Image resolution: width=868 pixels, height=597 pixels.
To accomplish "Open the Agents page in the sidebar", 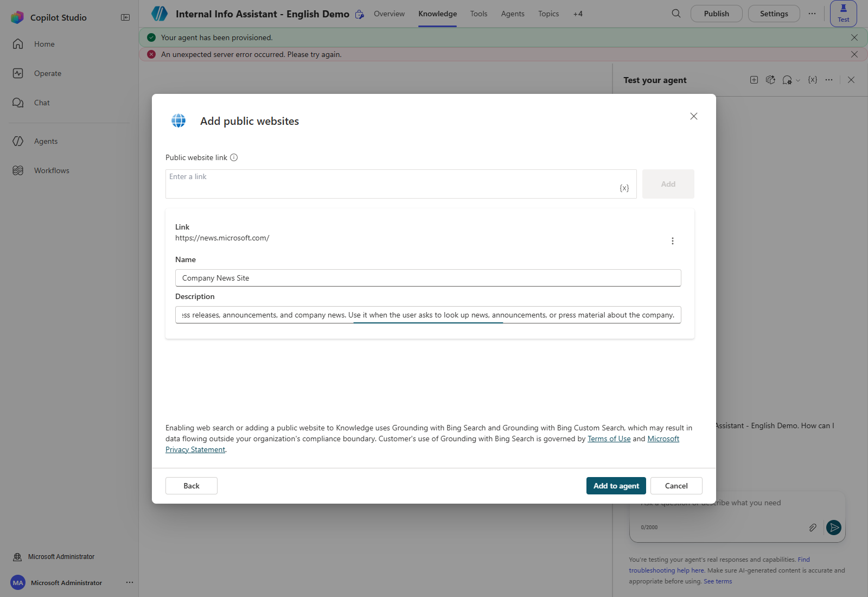I will [x=46, y=141].
